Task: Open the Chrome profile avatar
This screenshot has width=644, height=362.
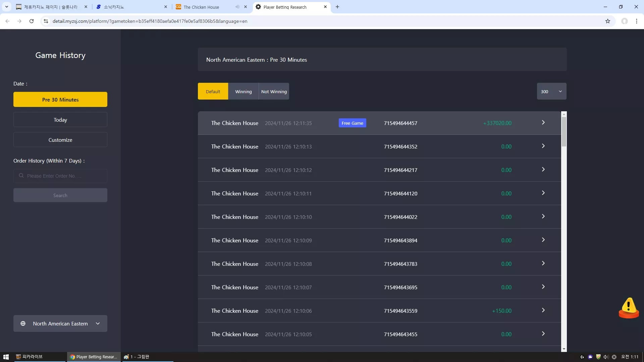Action: click(625, 21)
